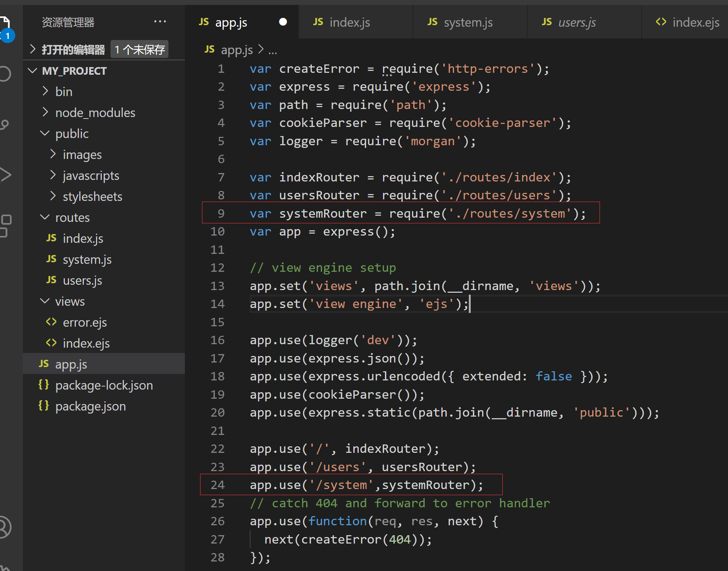The width and height of the screenshot is (728, 571).
Task: Open error.ejs from the views folder
Action: pyautogui.click(x=85, y=322)
